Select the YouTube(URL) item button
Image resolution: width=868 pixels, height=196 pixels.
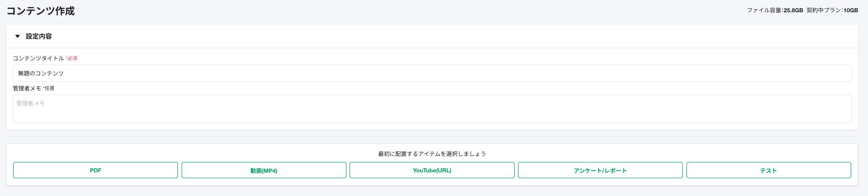(x=432, y=171)
